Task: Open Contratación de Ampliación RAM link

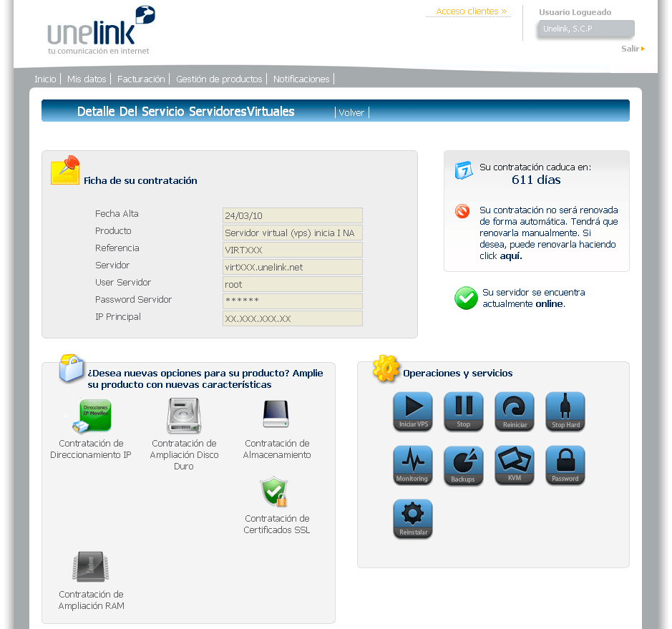Action: [x=91, y=600]
